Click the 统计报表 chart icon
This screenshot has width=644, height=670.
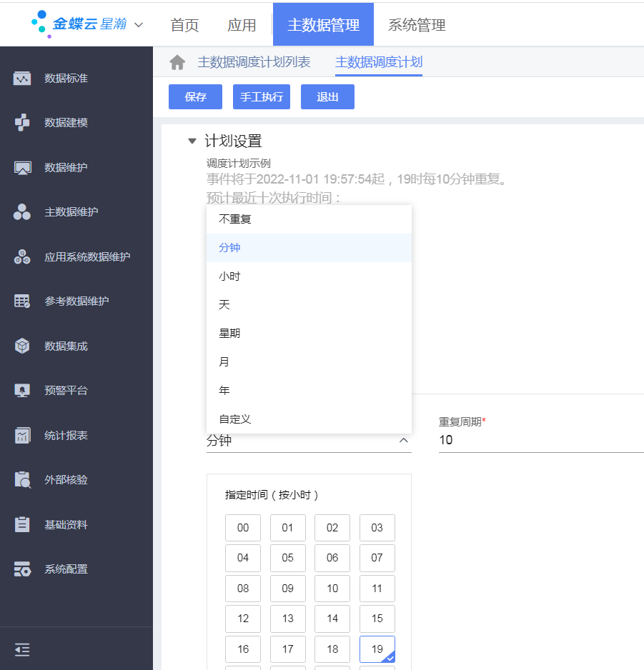[22, 436]
